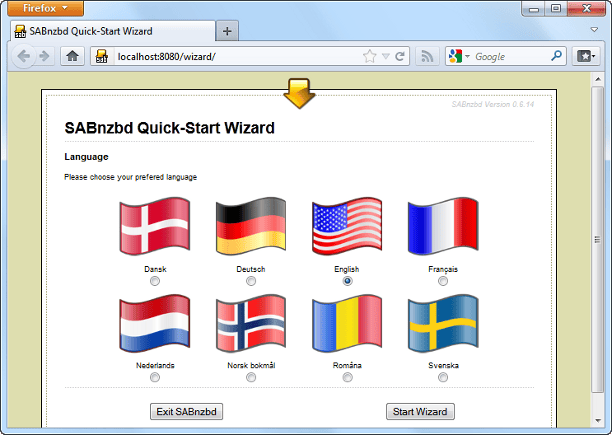The width and height of the screenshot is (612, 435).
Task: Open the bookmarks toolbar menu icon
Action: pyautogui.click(x=586, y=57)
